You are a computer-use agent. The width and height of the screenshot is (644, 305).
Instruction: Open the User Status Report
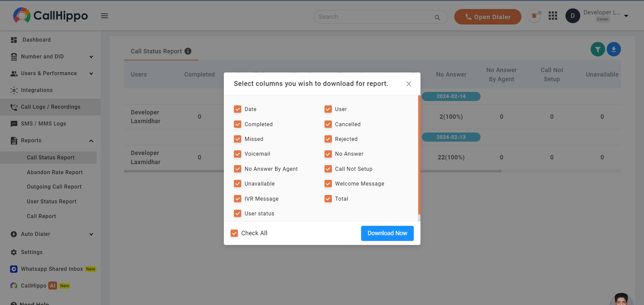click(x=52, y=201)
